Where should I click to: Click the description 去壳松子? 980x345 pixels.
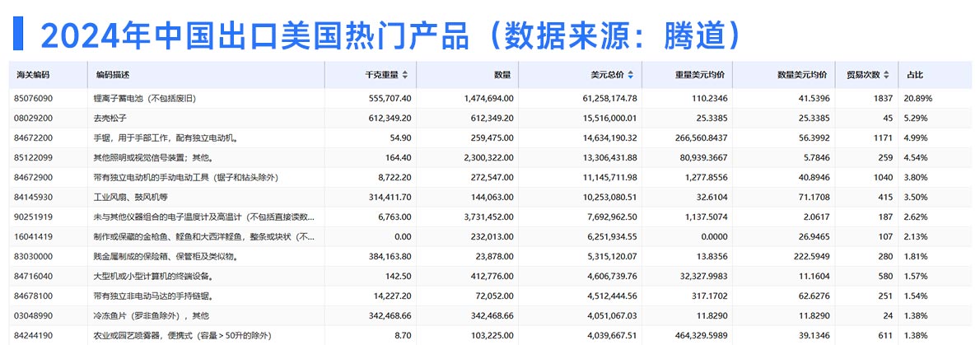coord(110,118)
